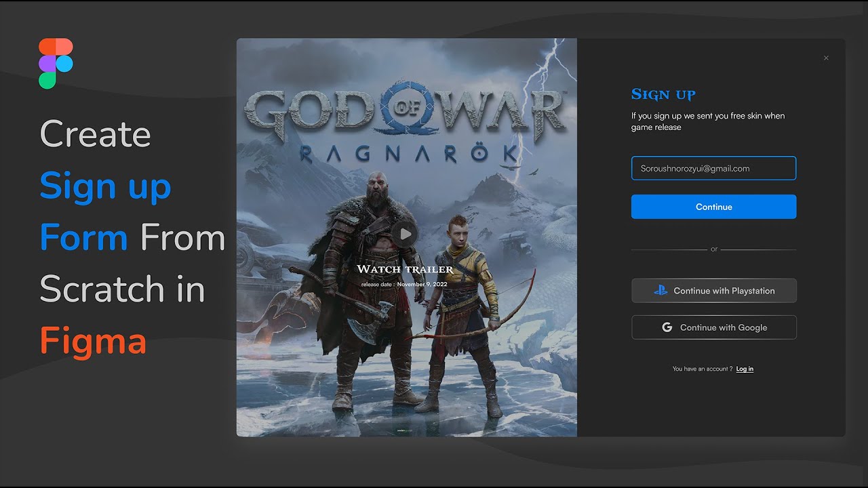
Task: Click the 'You have an account ?' text
Action: (x=703, y=369)
